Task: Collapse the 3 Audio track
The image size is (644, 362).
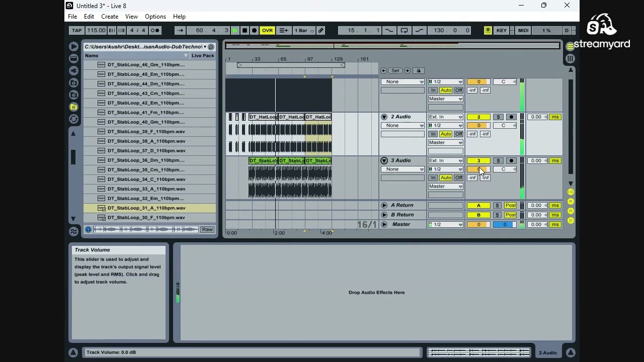Action: pyautogui.click(x=384, y=161)
